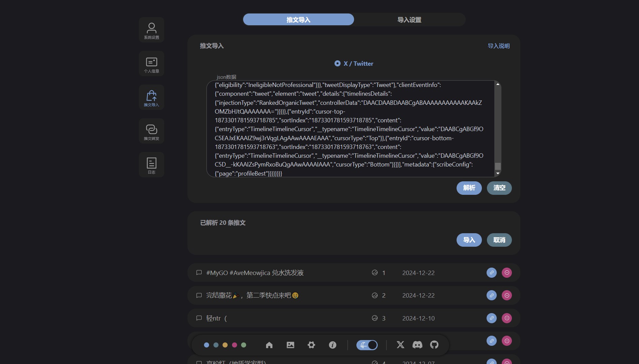This screenshot has height=364, width=639.
Task: Toggle the dark mode switch
Action: click(x=367, y=345)
